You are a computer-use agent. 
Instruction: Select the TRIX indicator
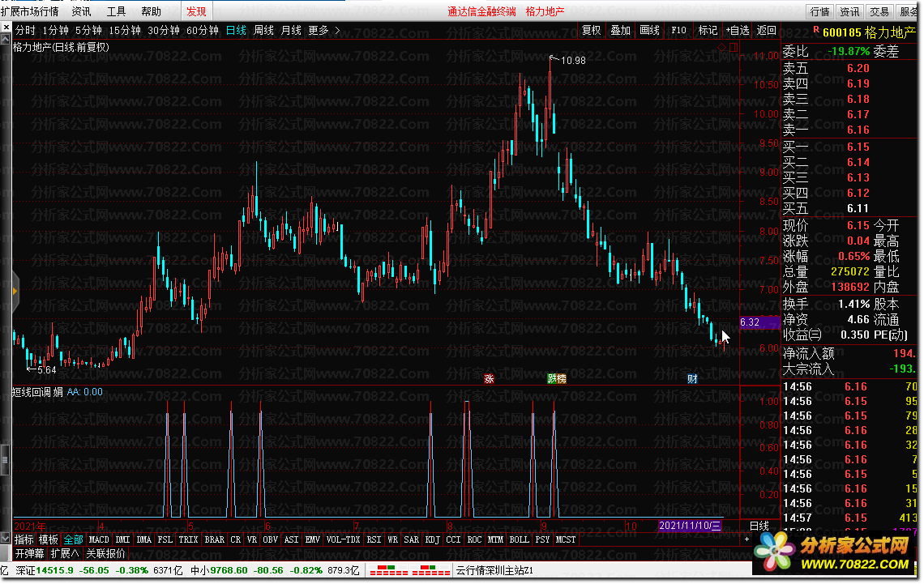(x=188, y=539)
